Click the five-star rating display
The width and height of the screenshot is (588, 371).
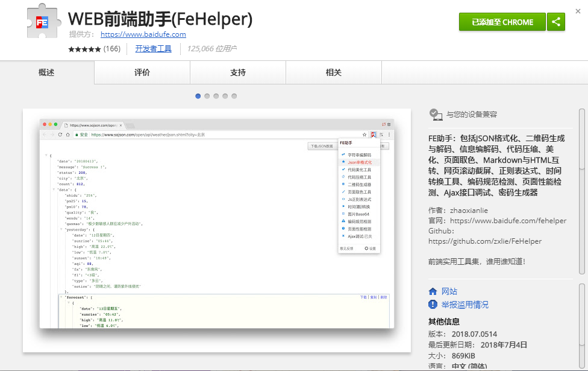pos(84,49)
